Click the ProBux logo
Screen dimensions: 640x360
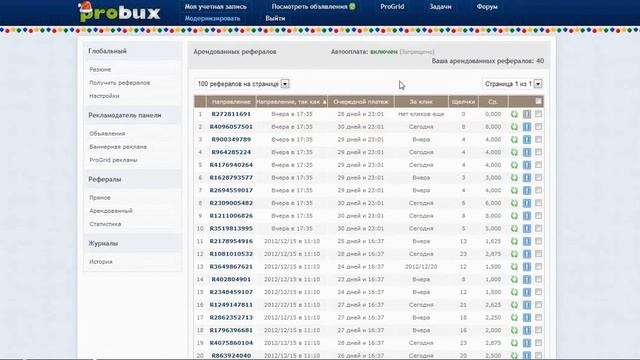tap(119, 12)
